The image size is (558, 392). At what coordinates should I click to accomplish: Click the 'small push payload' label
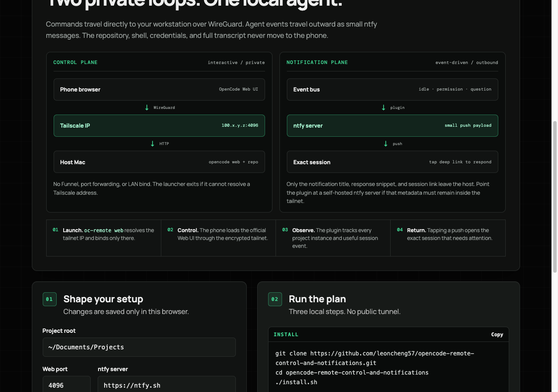click(x=468, y=125)
